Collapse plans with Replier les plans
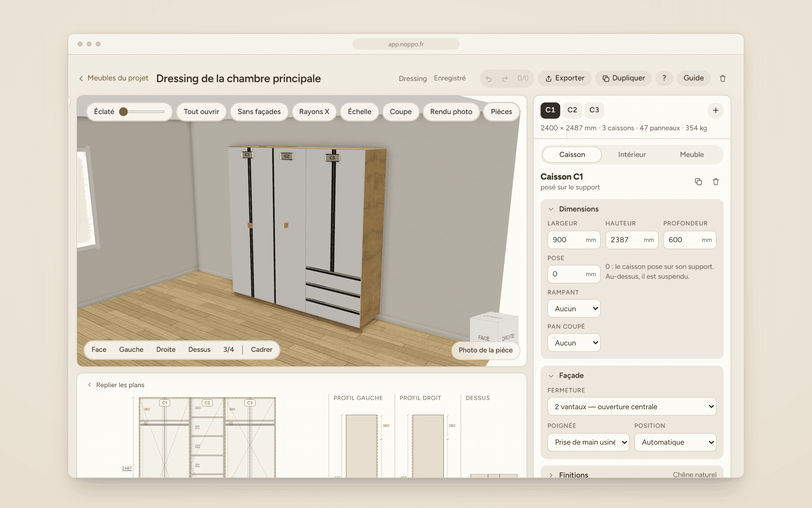Image resolution: width=812 pixels, height=508 pixels. click(116, 385)
